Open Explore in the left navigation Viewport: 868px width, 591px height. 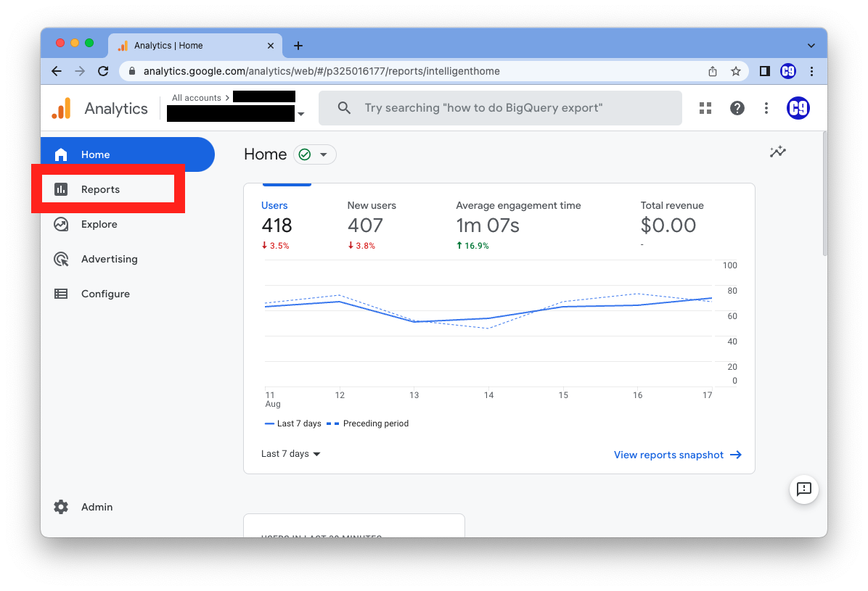pos(99,224)
